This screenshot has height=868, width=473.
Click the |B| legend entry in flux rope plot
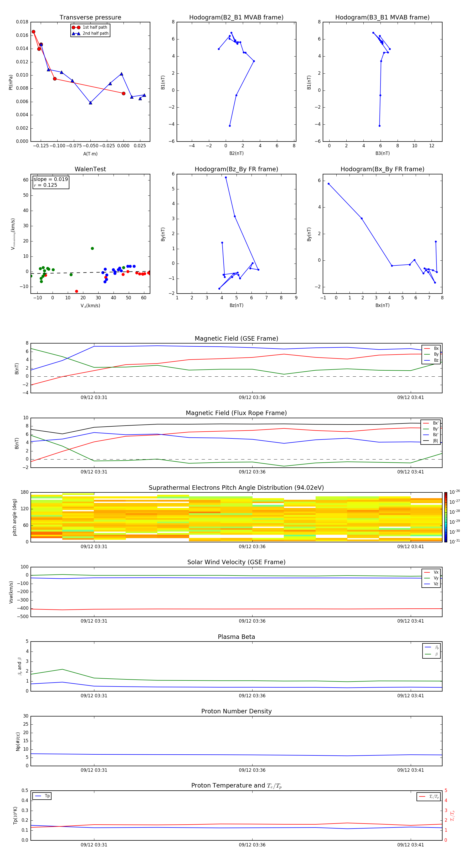click(431, 441)
